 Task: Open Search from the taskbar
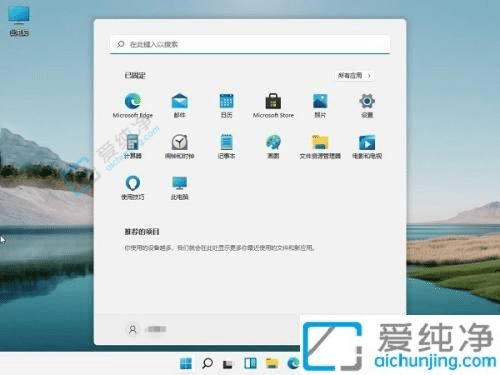coord(207,363)
